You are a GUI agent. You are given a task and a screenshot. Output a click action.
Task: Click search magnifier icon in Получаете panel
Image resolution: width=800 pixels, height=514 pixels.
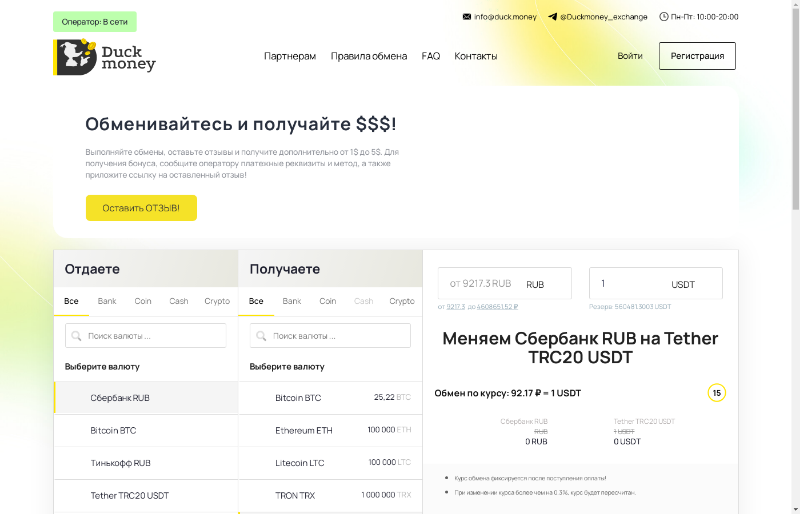(x=263, y=336)
